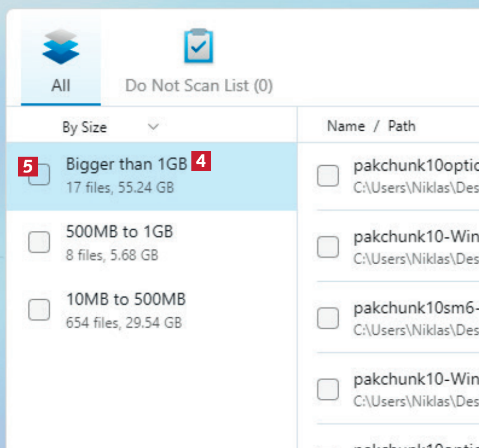The image size is (479, 448).
Task: Open the Do Not Scan List (0) tab
Action: pos(199,85)
